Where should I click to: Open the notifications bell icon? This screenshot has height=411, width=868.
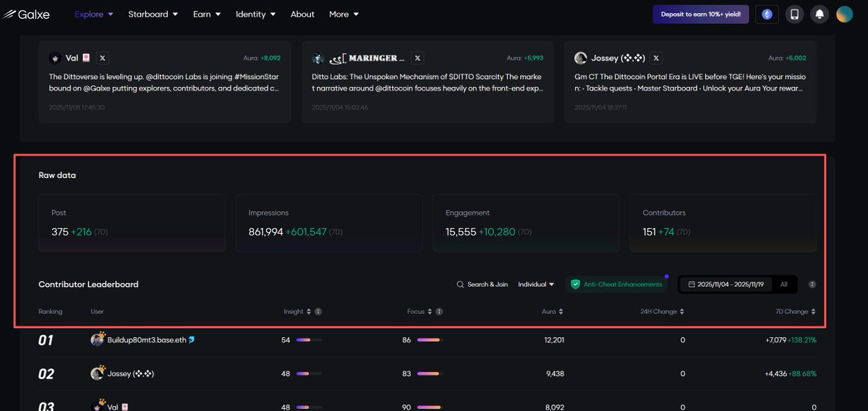tap(820, 14)
